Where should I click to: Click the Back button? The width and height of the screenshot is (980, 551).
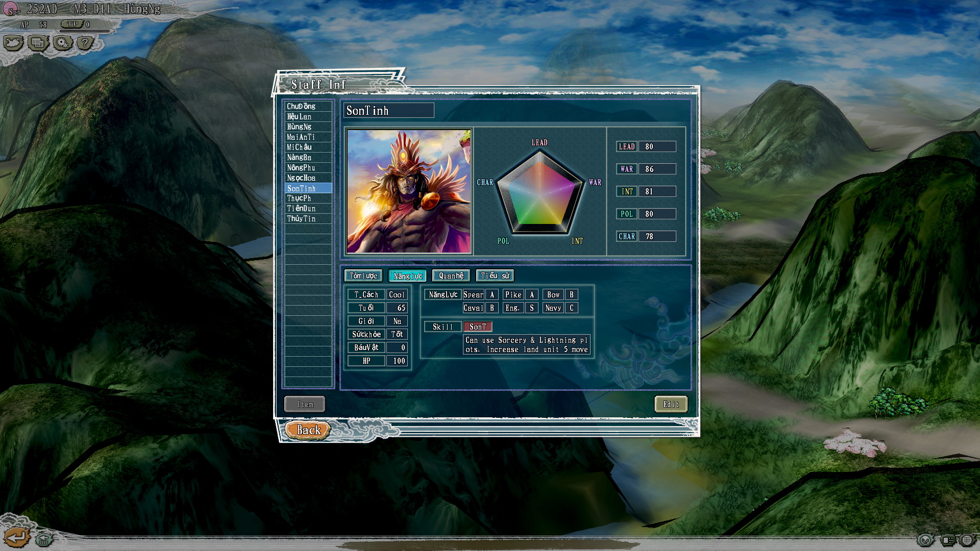click(x=308, y=430)
